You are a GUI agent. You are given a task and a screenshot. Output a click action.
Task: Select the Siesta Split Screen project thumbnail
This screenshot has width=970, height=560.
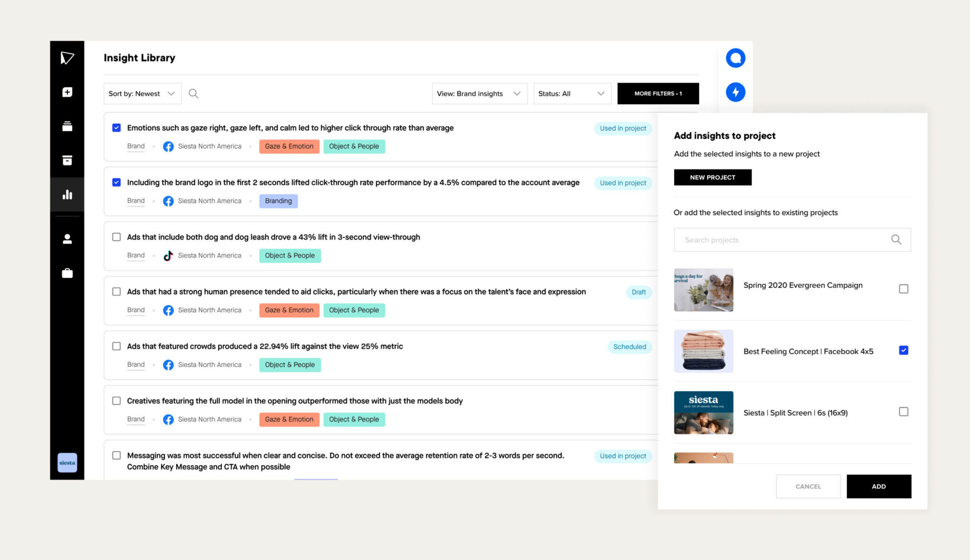(703, 412)
